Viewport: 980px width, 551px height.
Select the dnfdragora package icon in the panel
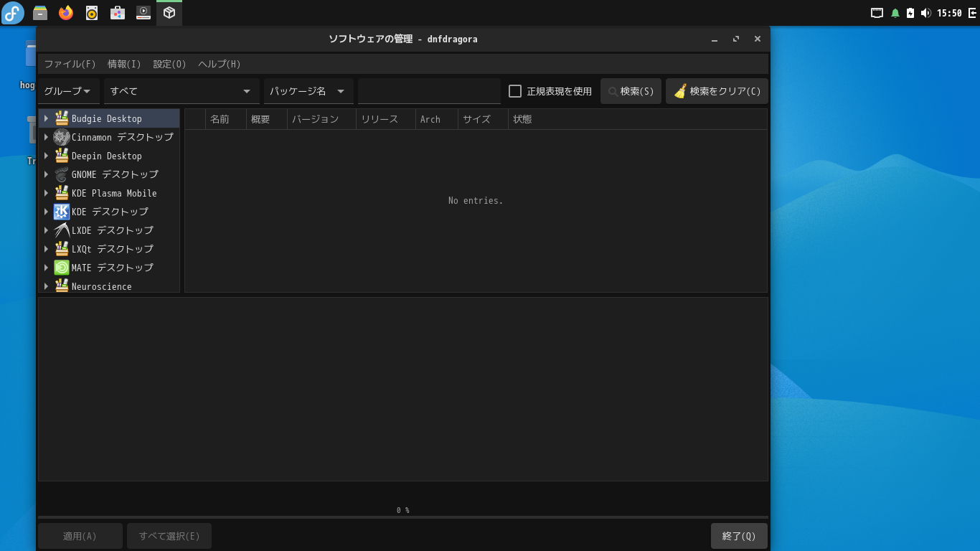(x=169, y=13)
